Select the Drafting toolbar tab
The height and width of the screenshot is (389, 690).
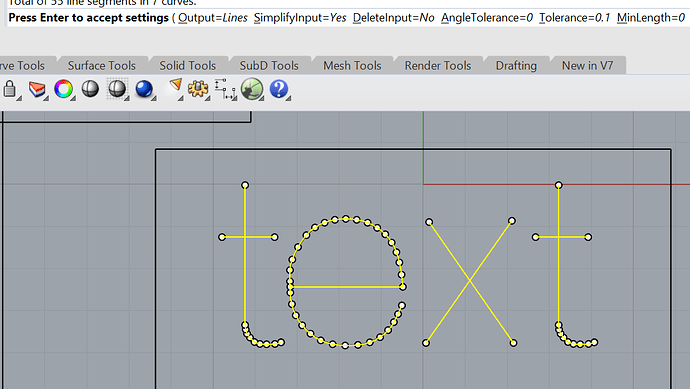click(516, 66)
